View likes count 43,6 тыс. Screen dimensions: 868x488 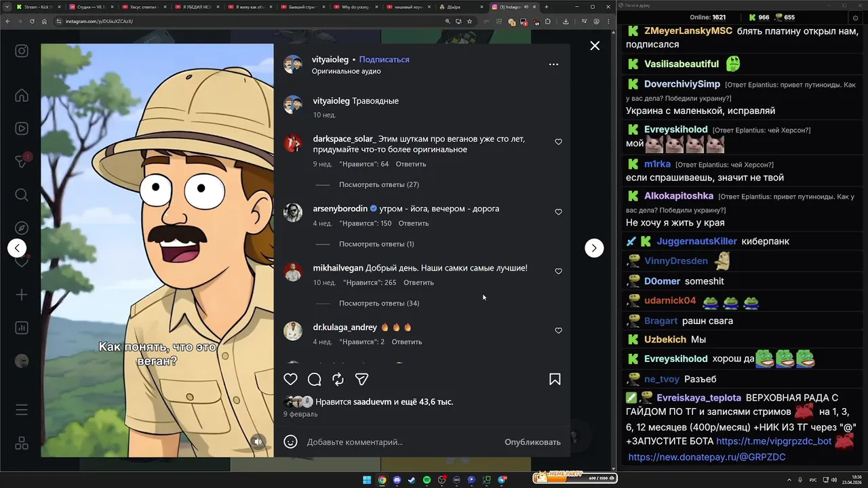[x=427, y=402]
